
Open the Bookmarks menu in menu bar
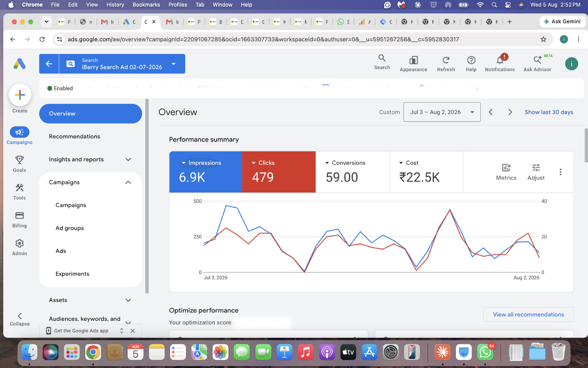[x=146, y=5]
